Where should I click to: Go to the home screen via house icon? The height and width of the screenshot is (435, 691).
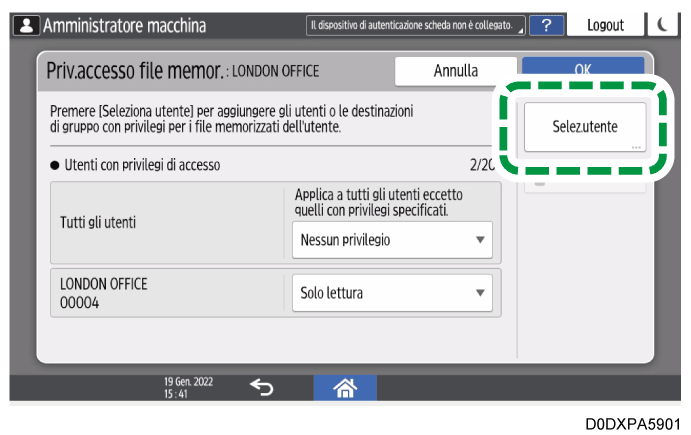coord(345,388)
